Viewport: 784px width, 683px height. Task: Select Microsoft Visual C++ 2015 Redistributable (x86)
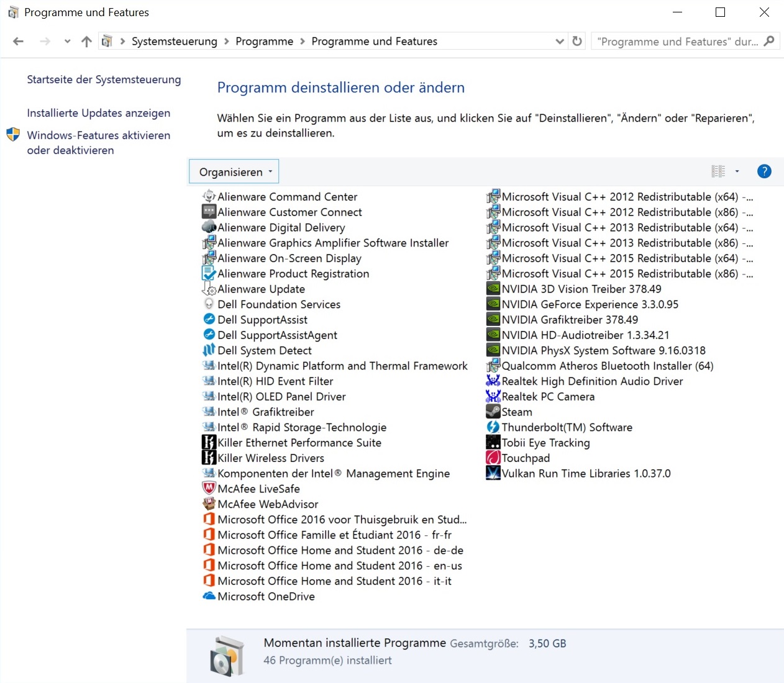tap(620, 273)
